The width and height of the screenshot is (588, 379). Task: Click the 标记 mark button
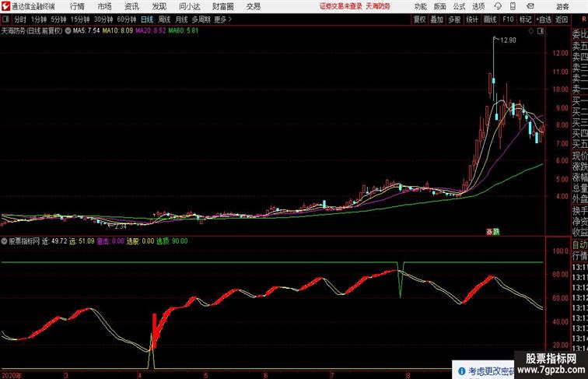click(x=525, y=19)
